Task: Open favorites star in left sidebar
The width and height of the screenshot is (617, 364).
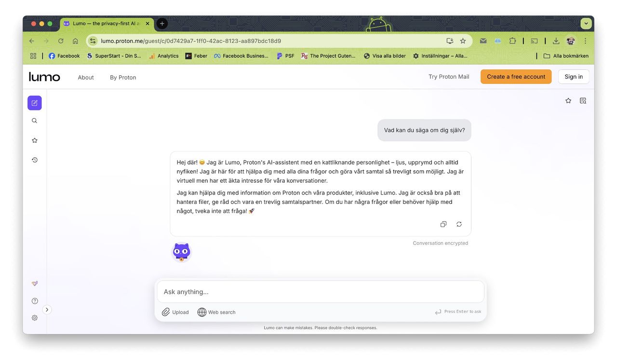Action: click(x=34, y=140)
